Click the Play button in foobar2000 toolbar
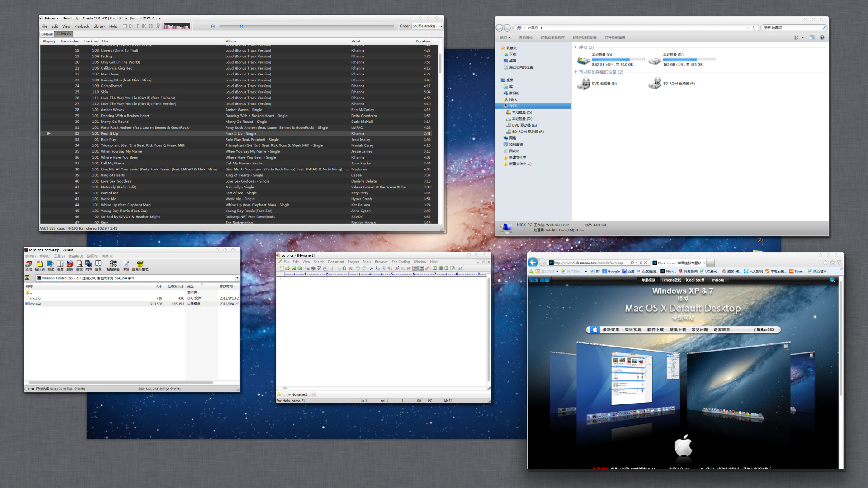 pos(131,26)
